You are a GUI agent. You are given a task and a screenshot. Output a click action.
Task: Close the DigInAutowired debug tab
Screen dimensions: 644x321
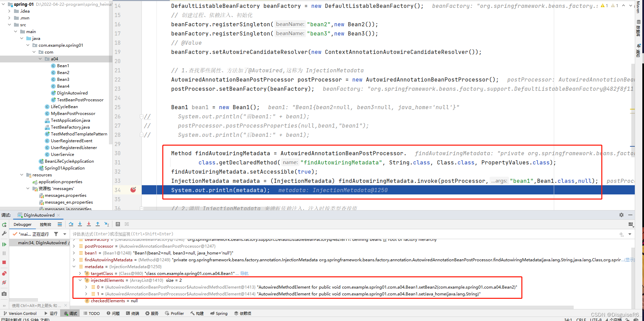coord(58,215)
